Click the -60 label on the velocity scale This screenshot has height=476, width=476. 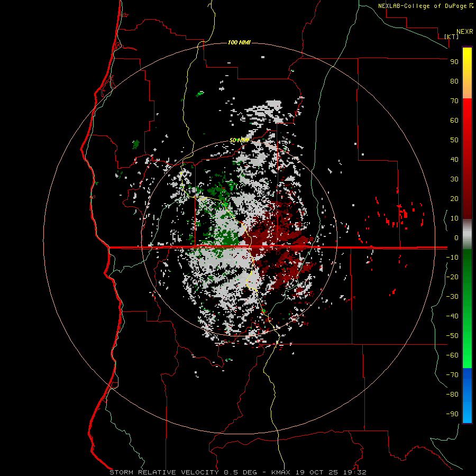click(452, 355)
